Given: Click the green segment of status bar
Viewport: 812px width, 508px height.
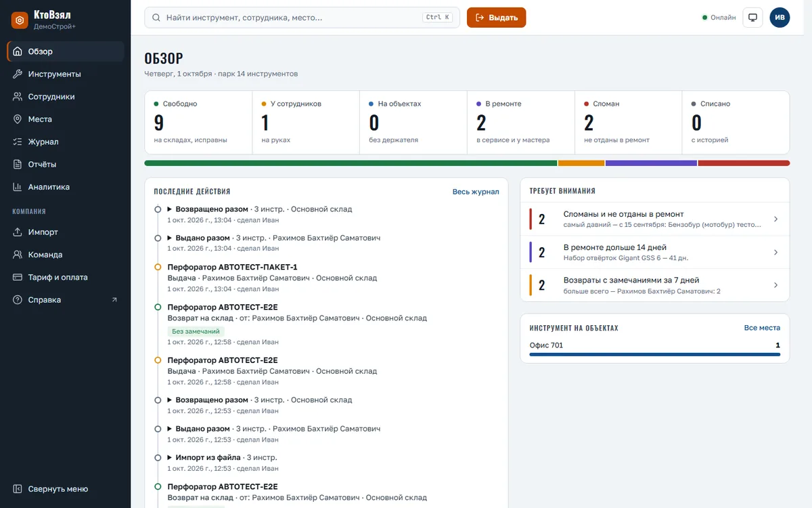Looking at the screenshot, I should [x=351, y=163].
